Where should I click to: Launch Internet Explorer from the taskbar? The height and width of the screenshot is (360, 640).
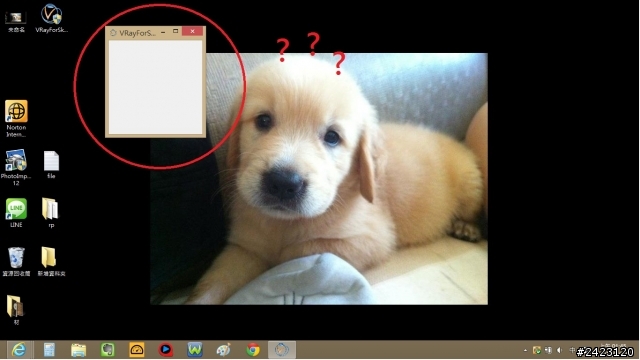tap(19, 350)
